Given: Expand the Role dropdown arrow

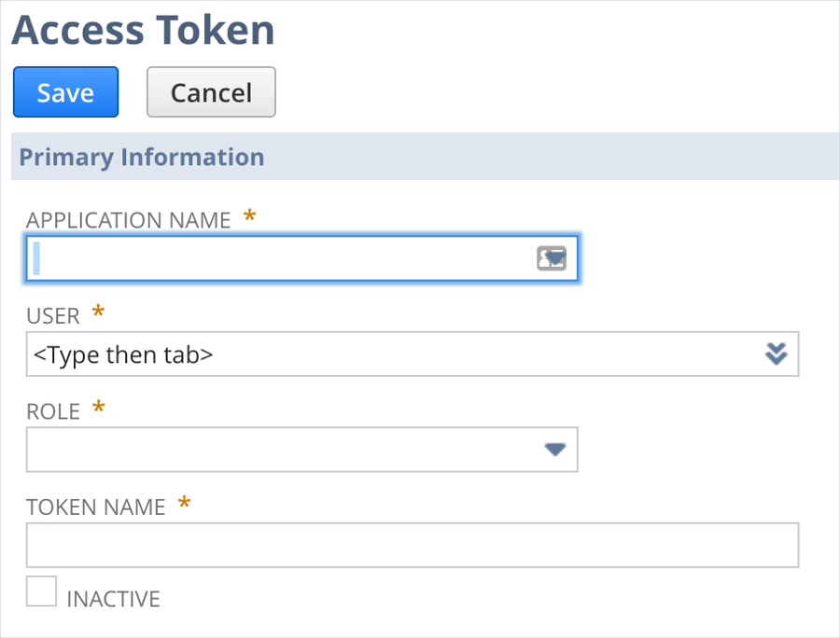Looking at the screenshot, I should tap(555, 450).
